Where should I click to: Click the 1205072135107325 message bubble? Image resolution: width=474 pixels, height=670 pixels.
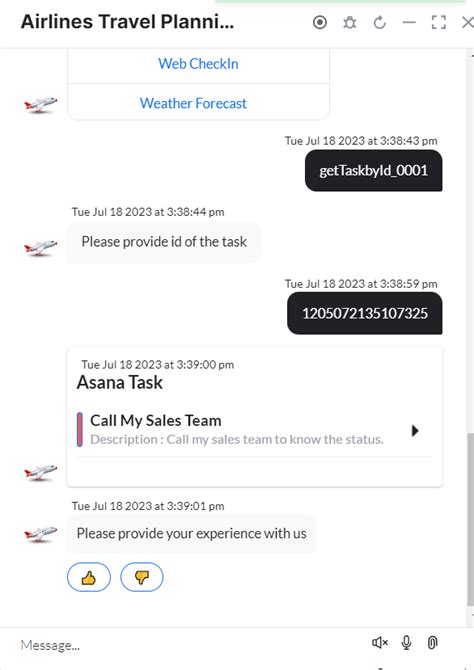[365, 313]
